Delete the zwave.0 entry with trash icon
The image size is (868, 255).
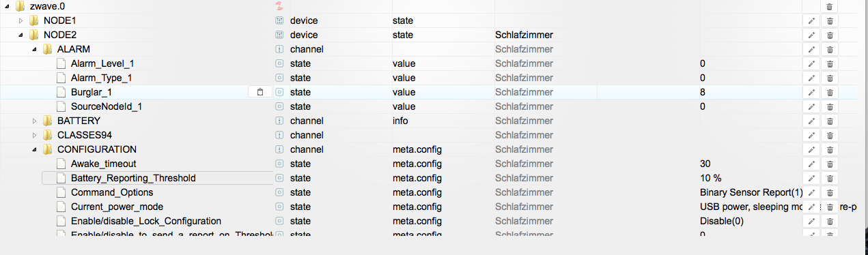[x=829, y=6]
